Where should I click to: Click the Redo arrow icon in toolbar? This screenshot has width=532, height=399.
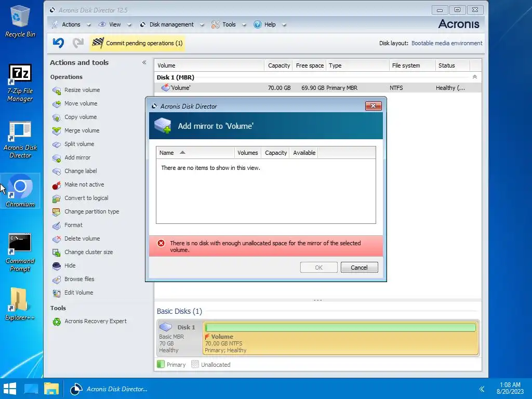(78, 43)
